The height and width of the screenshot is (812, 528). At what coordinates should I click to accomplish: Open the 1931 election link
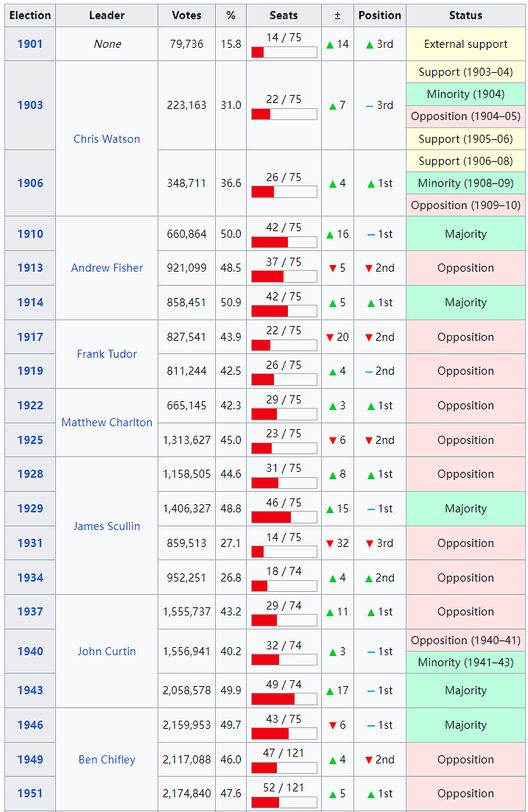tap(30, 543)
